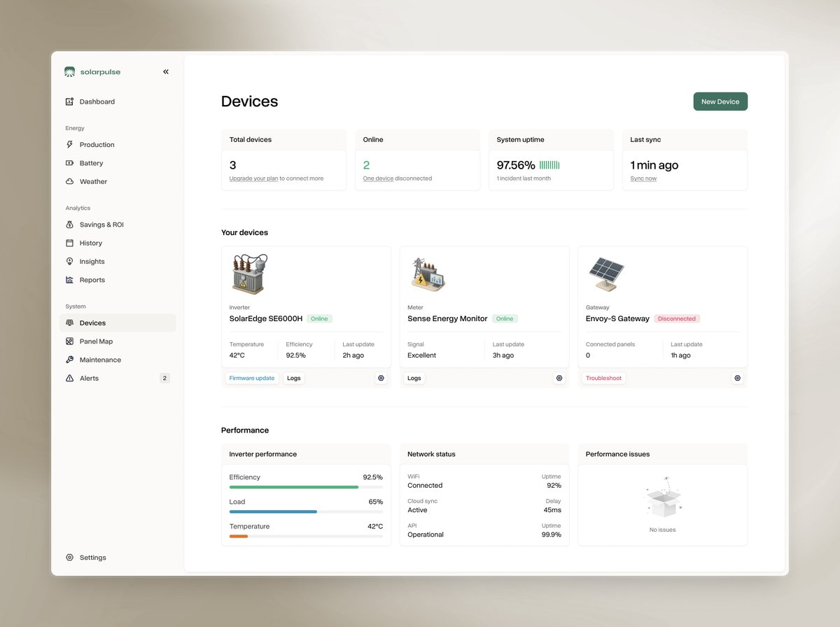Click the Dashboard icon in sidebar
The height and width of the screenshot is (627, 840).
69,101
